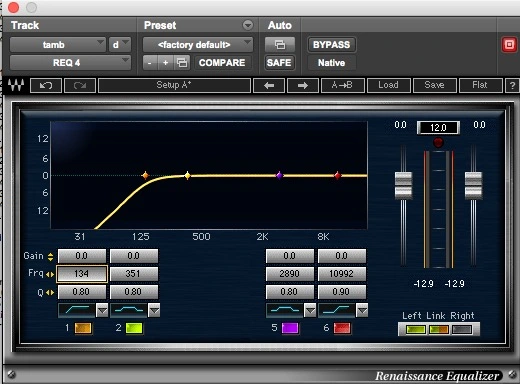This screenshot has width=520, height=384.
Task: Click the redo arrow icon
Action: pos(80,86)
